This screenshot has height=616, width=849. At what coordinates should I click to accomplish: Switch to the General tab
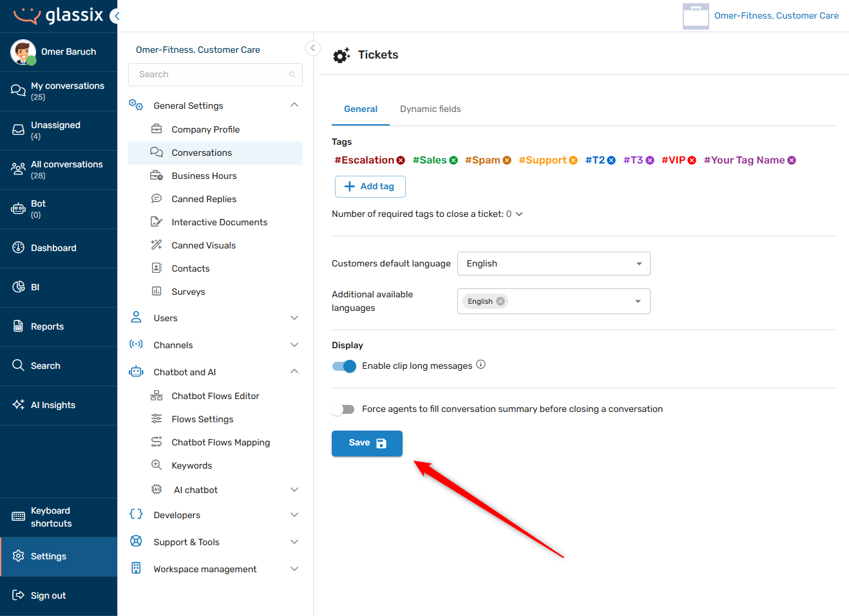point(361,109)
